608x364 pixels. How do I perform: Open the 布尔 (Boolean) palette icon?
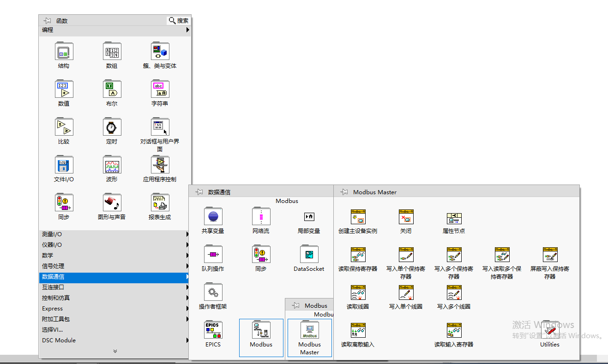coord(112,89)
